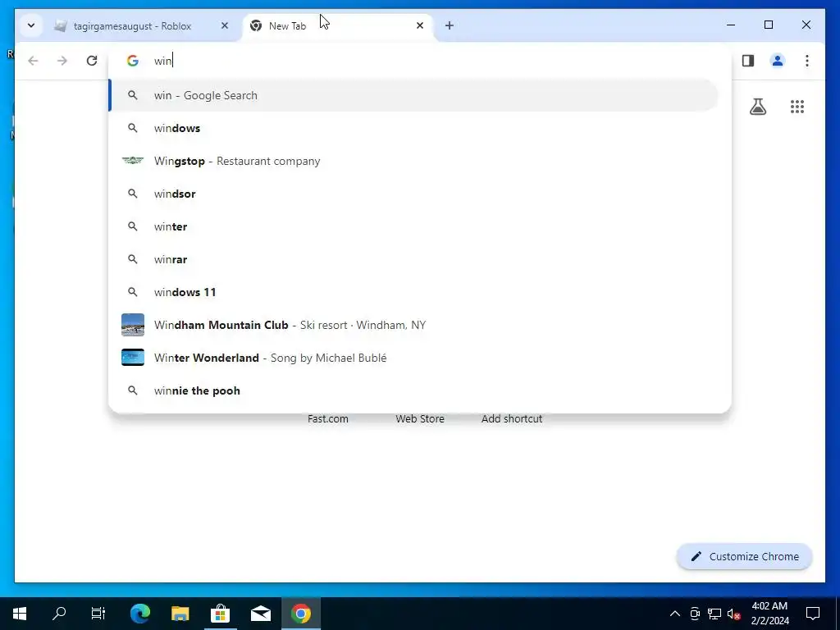Choose the 'winter' search suggestion
The width and height of the screenshot is (840, 630).
pos(413,226)
